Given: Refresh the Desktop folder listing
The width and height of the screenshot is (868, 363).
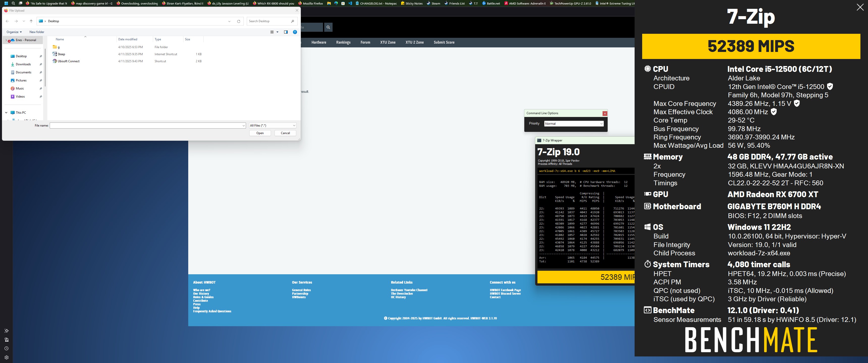Looking at the screenshot, I should pos(238,21).
